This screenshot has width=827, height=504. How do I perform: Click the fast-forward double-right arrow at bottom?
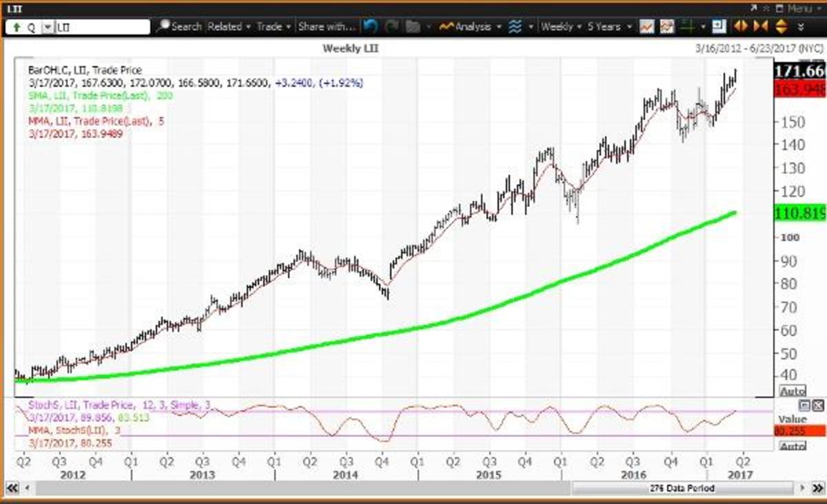click(x=817, y=488)
